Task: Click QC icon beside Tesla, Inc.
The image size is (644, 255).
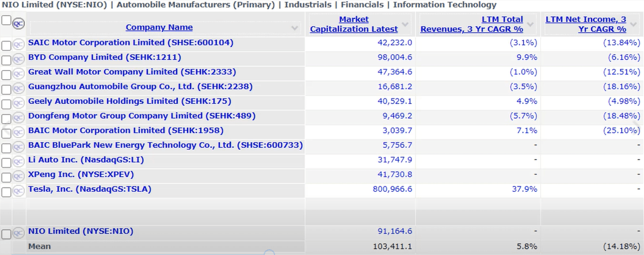Action: tap(18, 191)
